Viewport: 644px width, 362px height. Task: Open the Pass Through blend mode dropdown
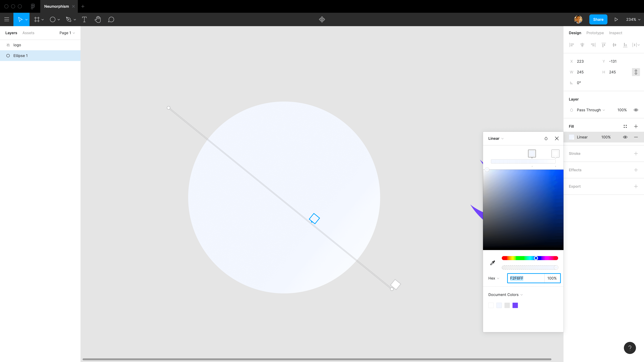[x=591, y=110]
